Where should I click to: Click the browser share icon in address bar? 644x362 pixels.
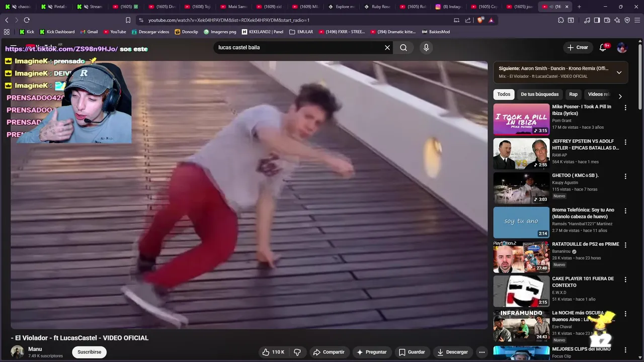click(468, 20)
